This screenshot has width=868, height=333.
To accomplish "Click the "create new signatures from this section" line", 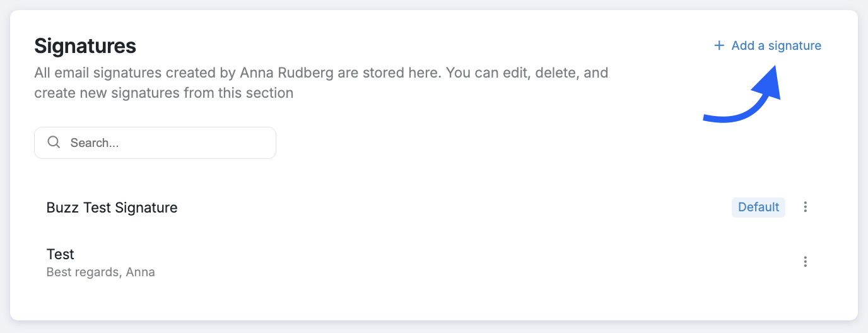I will pos(164,93).
